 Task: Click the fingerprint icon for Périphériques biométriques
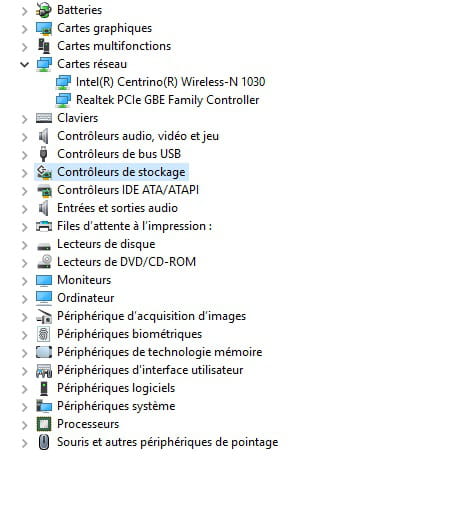point(44,334)
